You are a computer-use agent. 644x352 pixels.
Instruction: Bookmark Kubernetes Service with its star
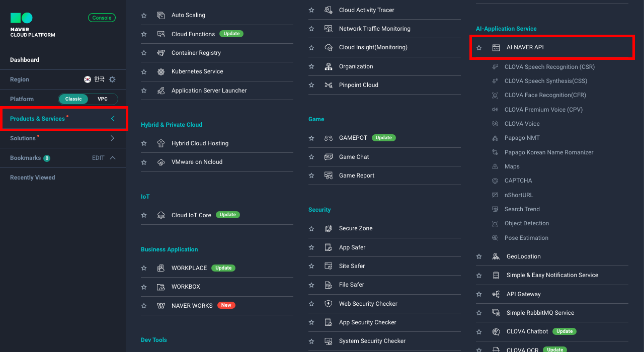point(144,72)
